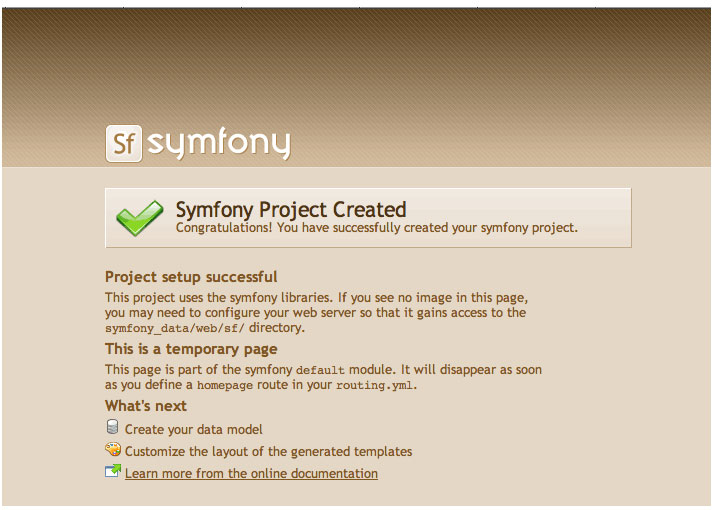714x510 pixels.
Task: Click the symfony_data/web/sf/ directory code text
Action: [x=175, y=328]
